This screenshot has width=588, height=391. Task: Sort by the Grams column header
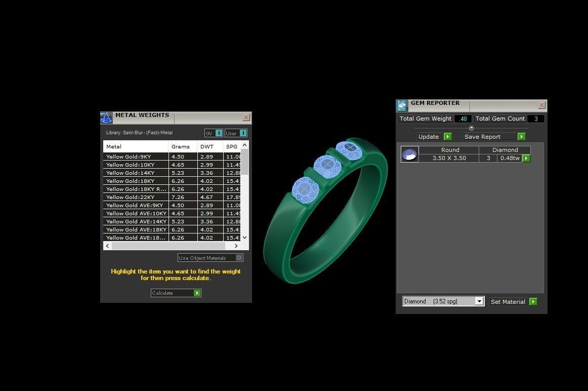click(183, 147)
